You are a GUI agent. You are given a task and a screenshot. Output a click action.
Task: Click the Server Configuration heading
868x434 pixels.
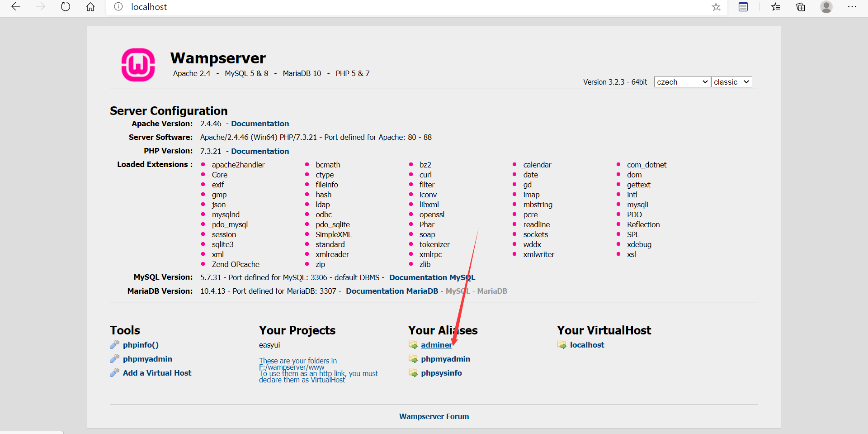pyautogui.click(x=169, y=111)
